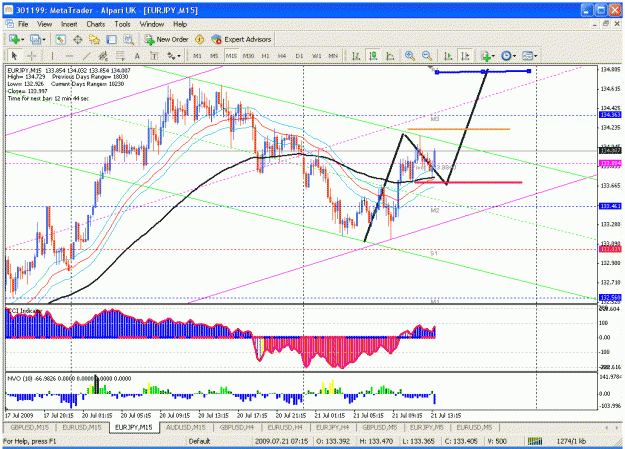The width and height of the screenshot is (625, 449).
Task: Open the Charts menu
Action: [x=96, y=24]
